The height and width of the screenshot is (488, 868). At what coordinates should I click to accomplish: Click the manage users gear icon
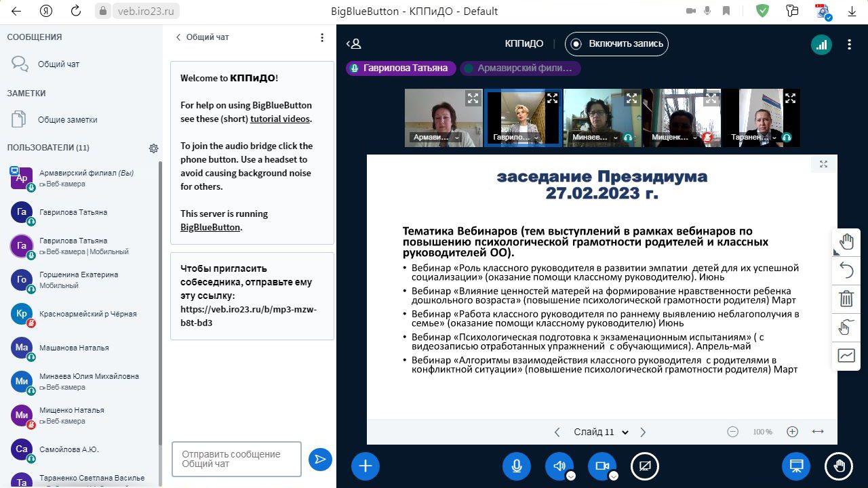pos(153,148)
